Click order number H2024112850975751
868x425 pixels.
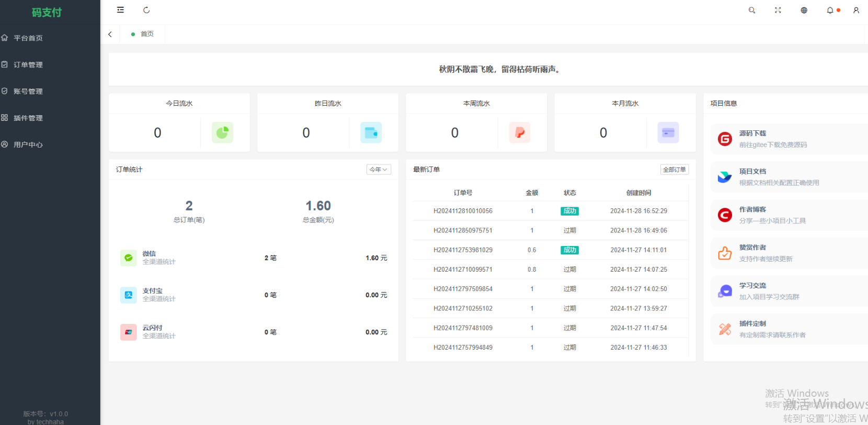pyautogui.click(x=463, y=230)
